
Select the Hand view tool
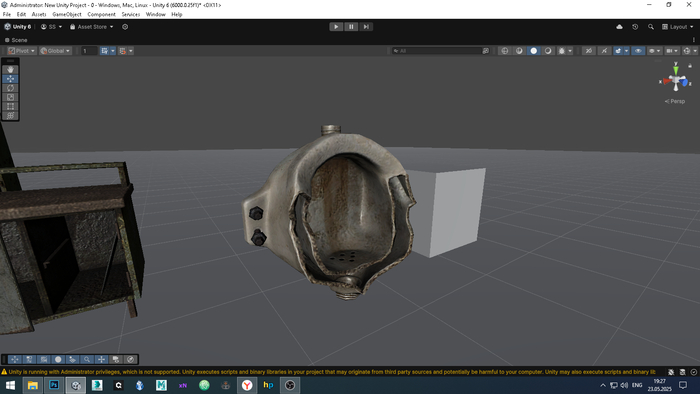click(x=10, y=70)
